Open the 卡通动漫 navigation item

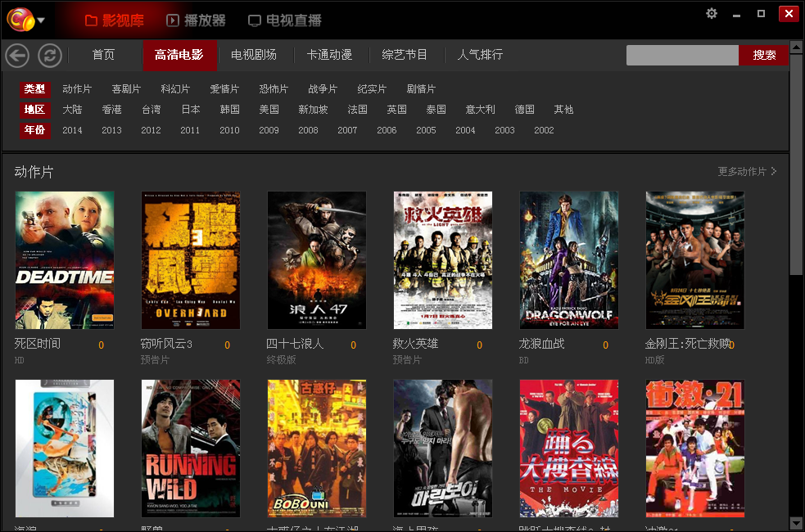pyautogui.click(x=329, y=54)
